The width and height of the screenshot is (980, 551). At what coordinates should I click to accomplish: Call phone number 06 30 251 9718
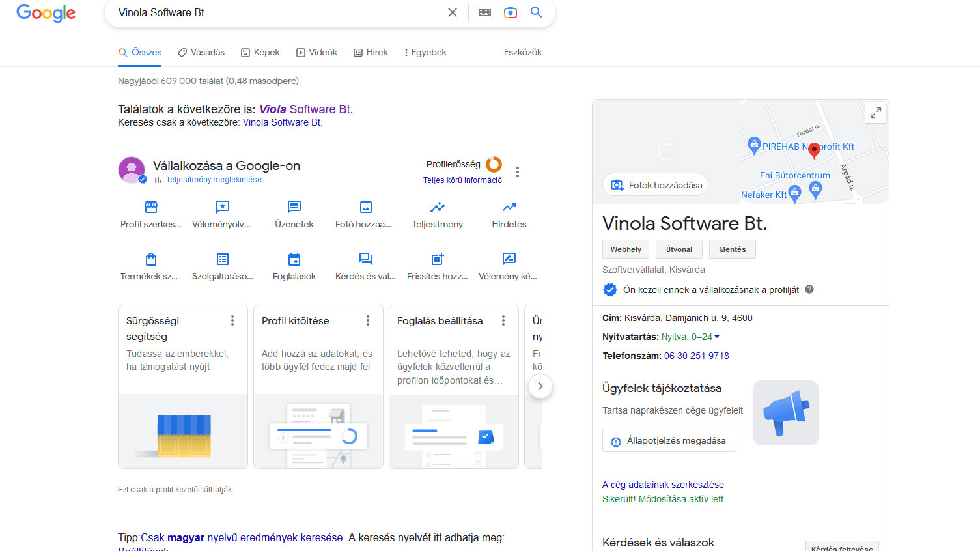click(697, 356)
